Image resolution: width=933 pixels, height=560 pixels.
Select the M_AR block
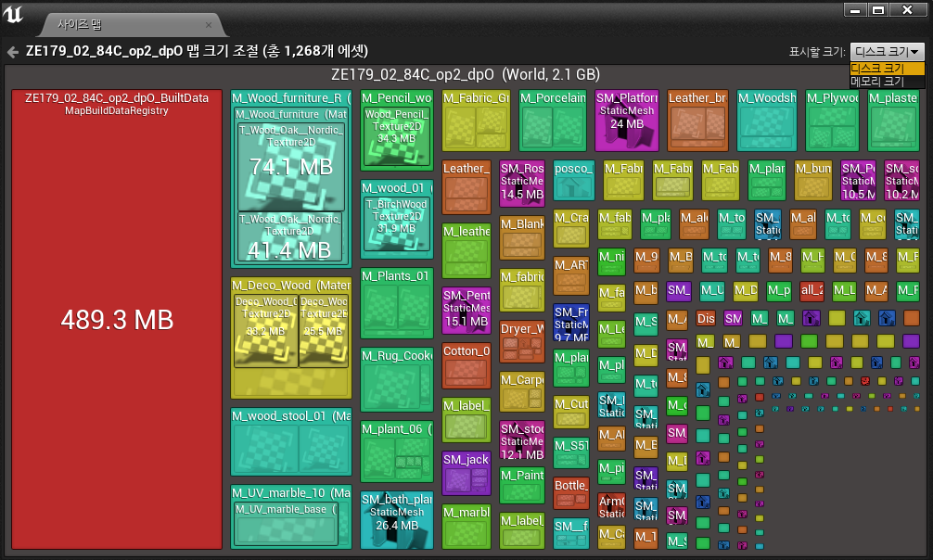pos(571,275)
